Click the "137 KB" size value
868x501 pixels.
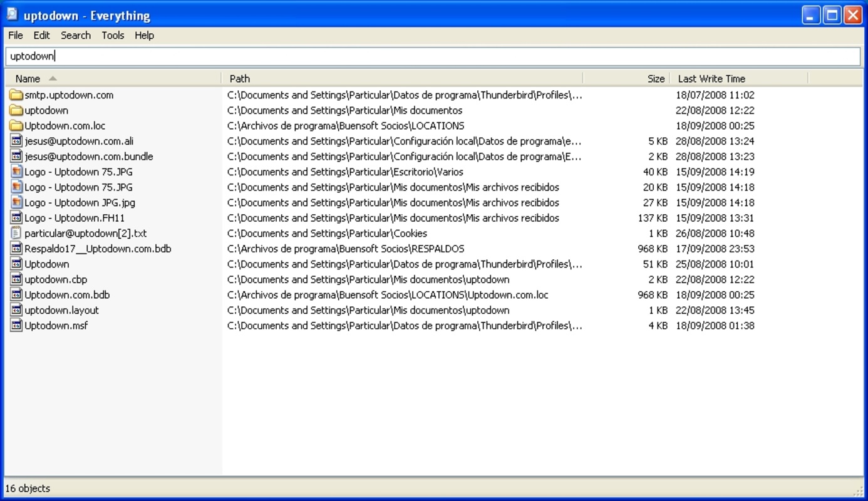click(x=653, y=218)
